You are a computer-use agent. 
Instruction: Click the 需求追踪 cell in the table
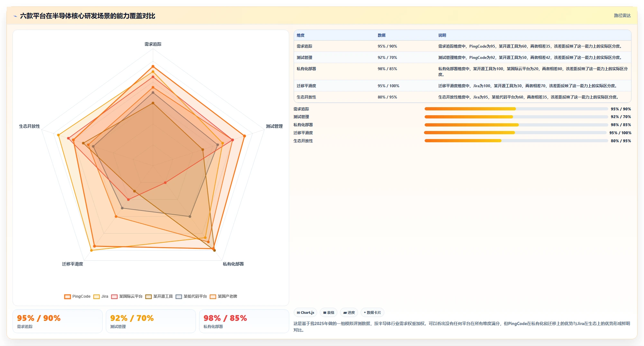pyautogui.click(x=304, y=46)
